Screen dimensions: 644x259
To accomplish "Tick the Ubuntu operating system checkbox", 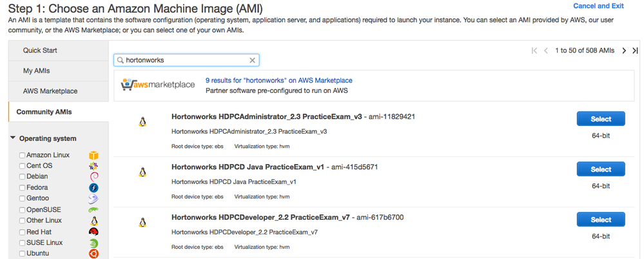I will [23, 254].
